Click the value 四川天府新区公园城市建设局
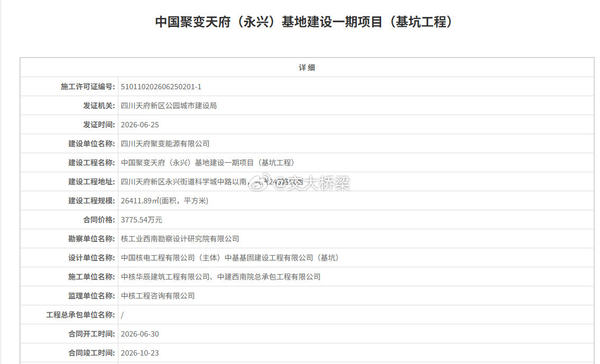 click(x=169, y=106)
